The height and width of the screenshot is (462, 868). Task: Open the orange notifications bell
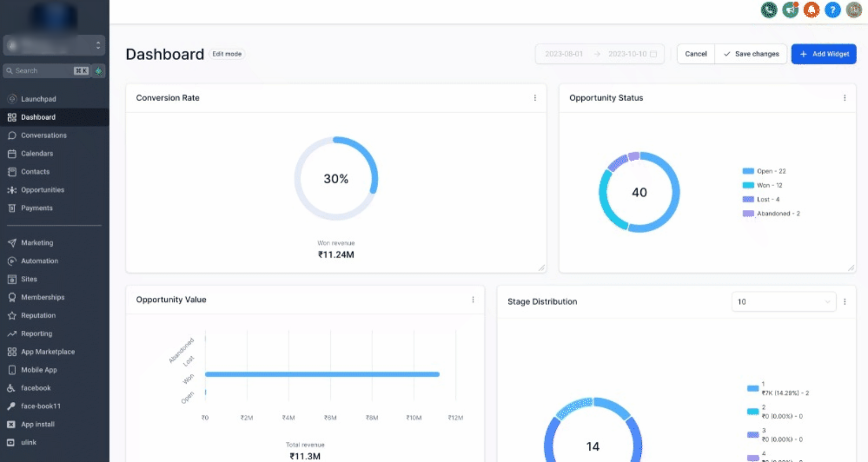(x=811, y=10)
